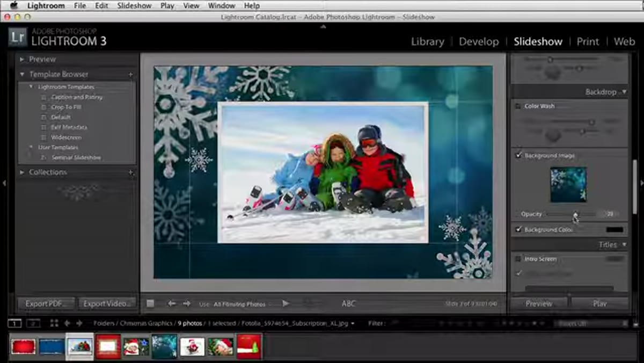Open filmstrip source path dropdown arrow

[x=353, y=324]
